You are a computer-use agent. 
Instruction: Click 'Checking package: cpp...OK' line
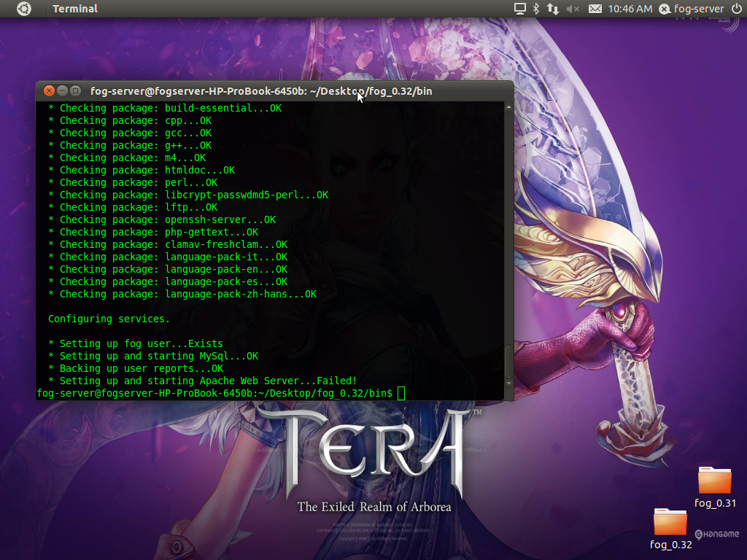(130, 120)
